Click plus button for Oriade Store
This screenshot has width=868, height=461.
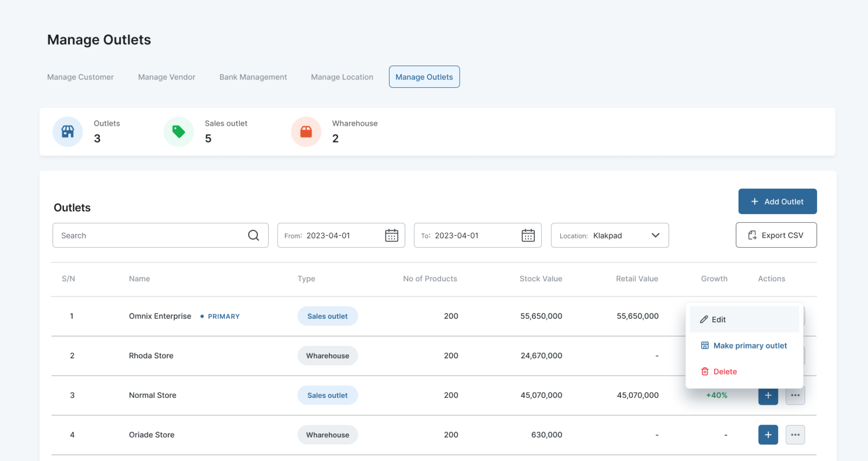pyautogui.click(x=768, y=435)
